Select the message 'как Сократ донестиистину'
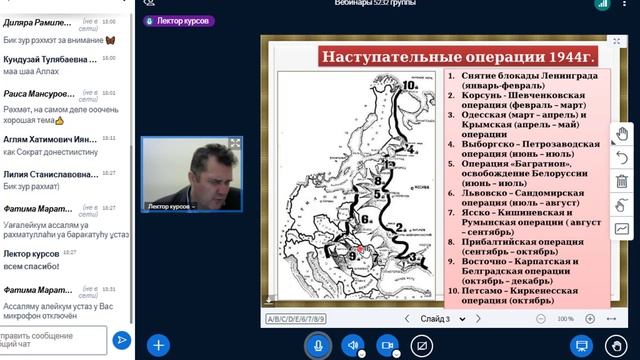The image size is (640, 360). 51,152
